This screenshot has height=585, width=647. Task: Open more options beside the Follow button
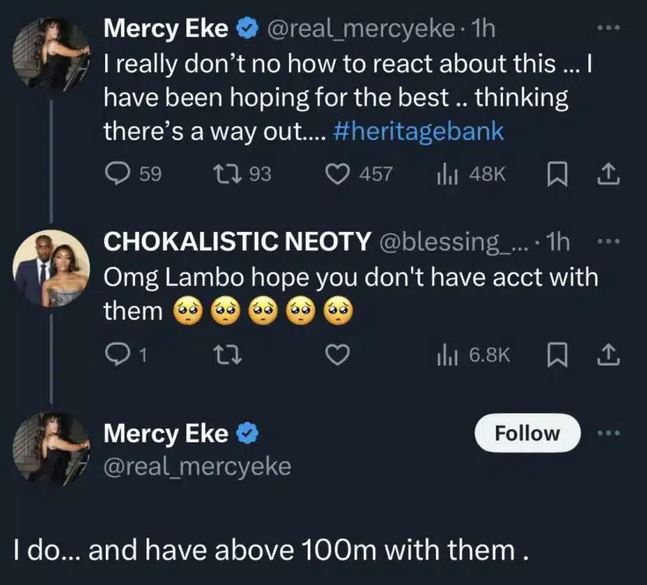click(x=608, y=433)
